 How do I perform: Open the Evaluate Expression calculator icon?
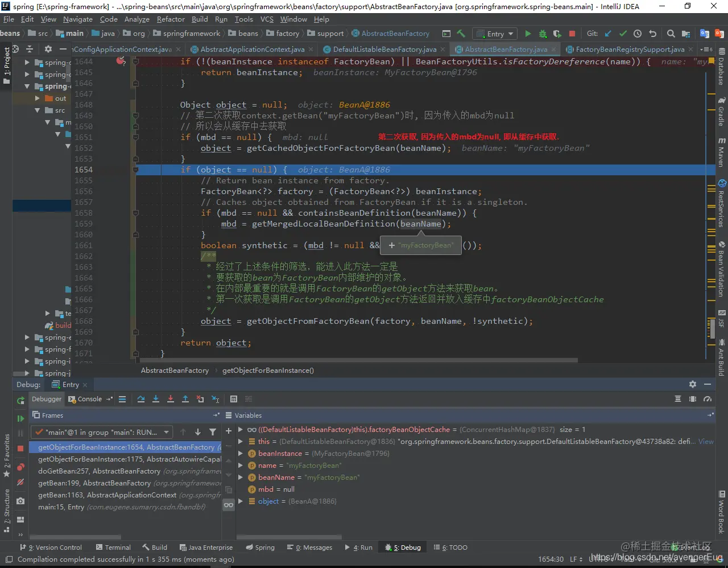click(x=234, y=399)
